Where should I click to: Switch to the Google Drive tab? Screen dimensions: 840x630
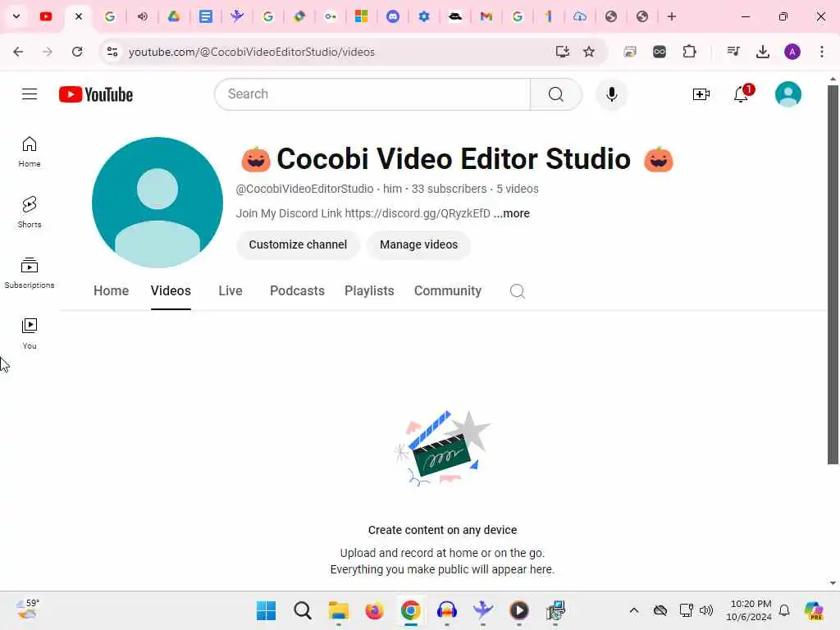[x=174, y=16]
